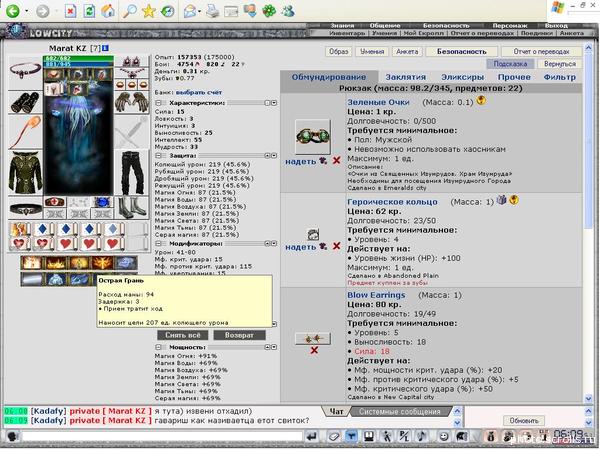The image size is (600, 450).
Task: Switch to the Заклятия tab
Action: 406,77
